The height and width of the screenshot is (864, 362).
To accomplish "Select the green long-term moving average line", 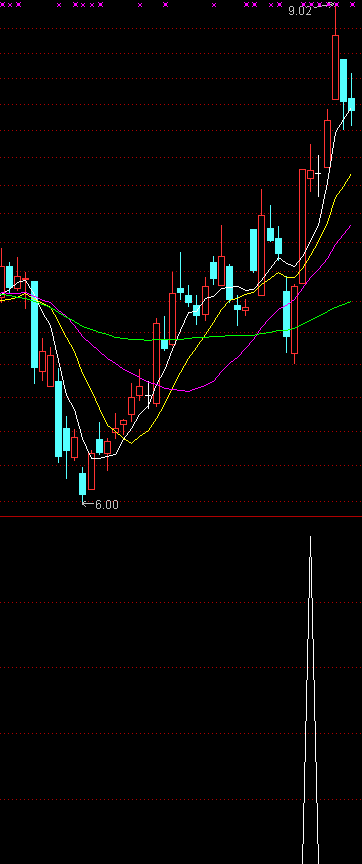I will (220, 336).
